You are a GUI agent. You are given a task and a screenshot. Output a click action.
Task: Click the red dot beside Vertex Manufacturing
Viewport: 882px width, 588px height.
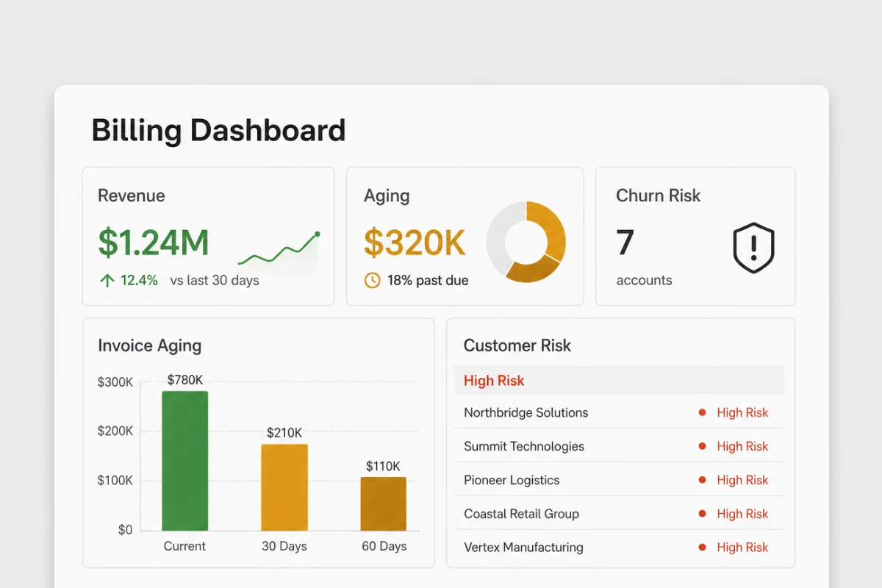click(x=703, y=547)
